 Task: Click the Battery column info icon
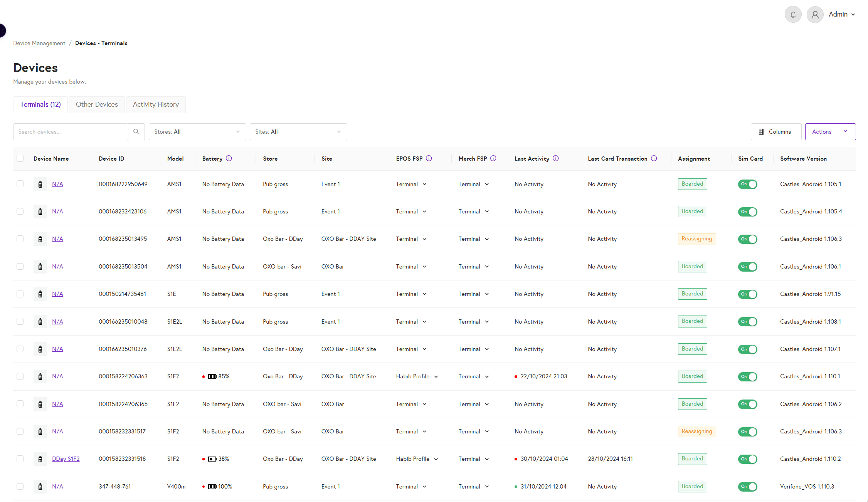(229, 158)
